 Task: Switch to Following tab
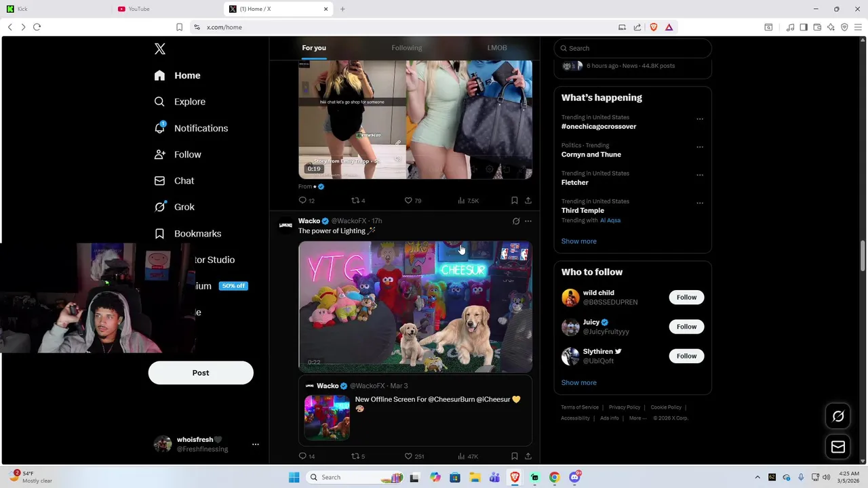(406, 48)
